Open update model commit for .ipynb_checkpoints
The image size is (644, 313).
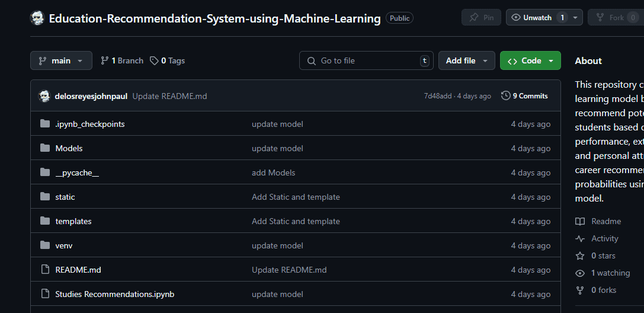(x=277, y=124)
